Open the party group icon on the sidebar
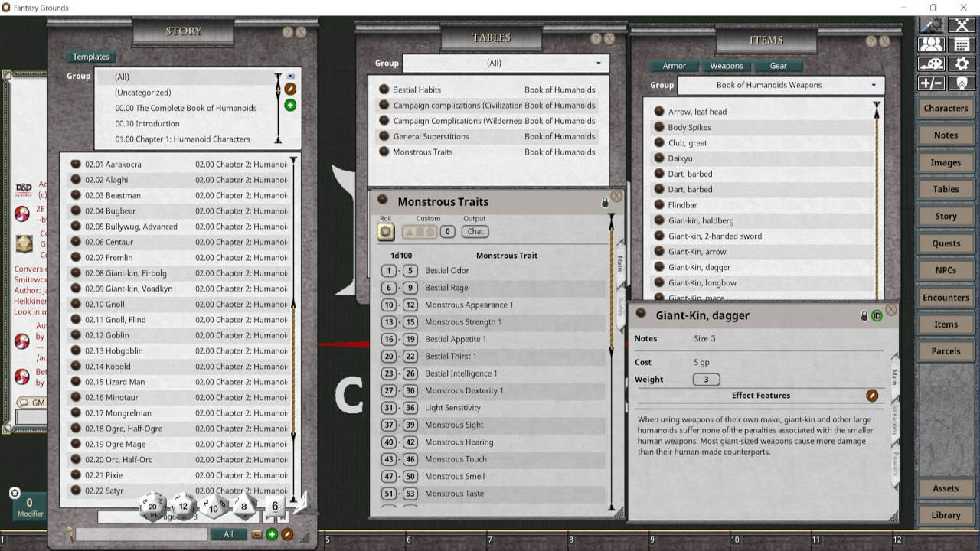Image resolution: width=980 pixels, height=551 pixels. tap(931, 44)
